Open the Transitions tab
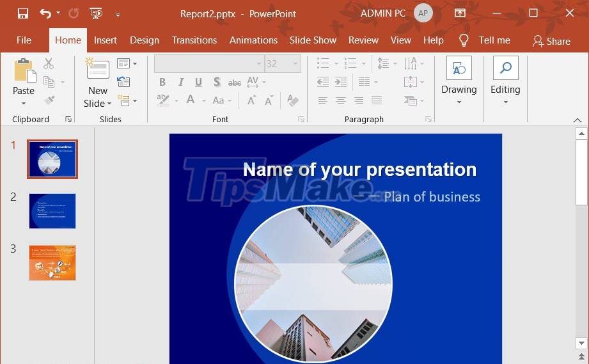Screen dimensions: 589x364 click(194, 40)
